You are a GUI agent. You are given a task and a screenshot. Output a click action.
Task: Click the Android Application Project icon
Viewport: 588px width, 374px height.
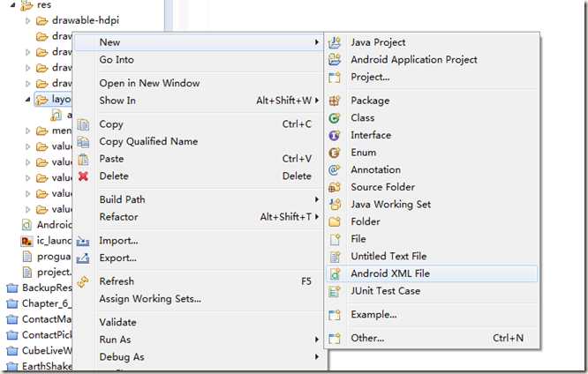[x=335, y=60]
